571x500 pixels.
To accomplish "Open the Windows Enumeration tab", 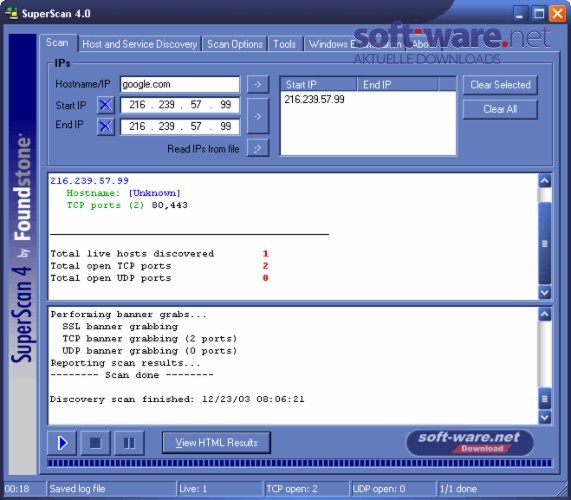I will [x=354, y=44].
